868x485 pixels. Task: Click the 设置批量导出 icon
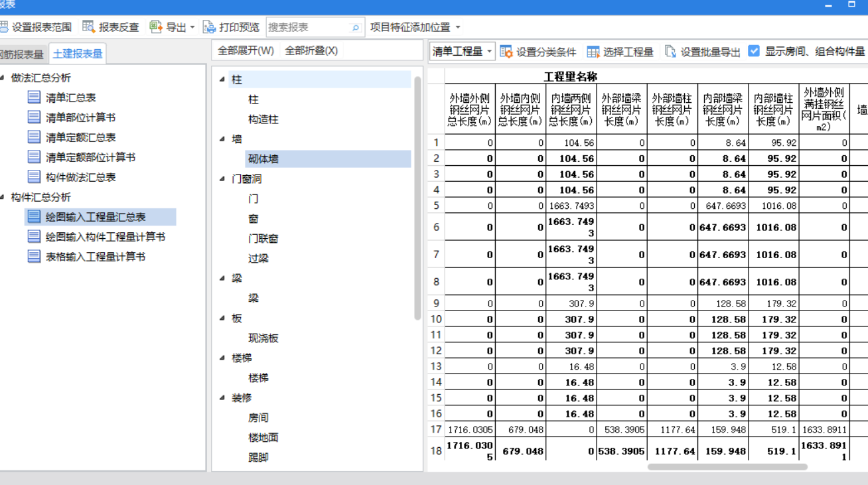[x=670, y=52]
